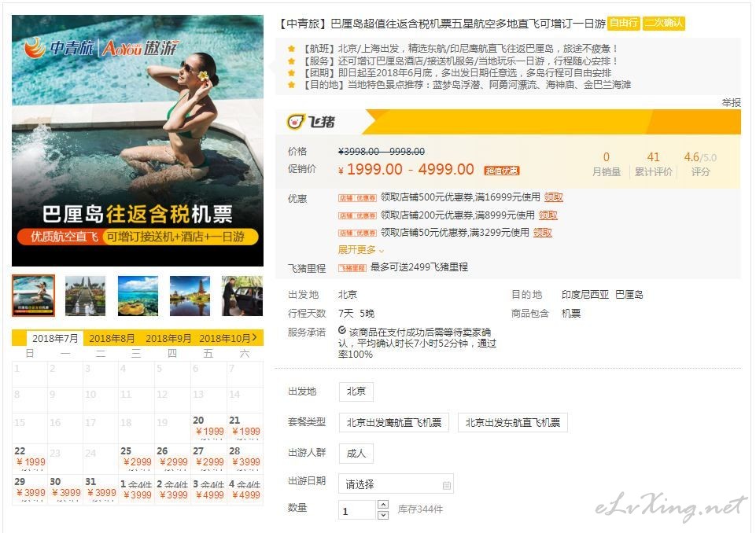756x533 pixels.
Task: Click 最多可送2499飞猪里程 text
Action: coord(419,267)
